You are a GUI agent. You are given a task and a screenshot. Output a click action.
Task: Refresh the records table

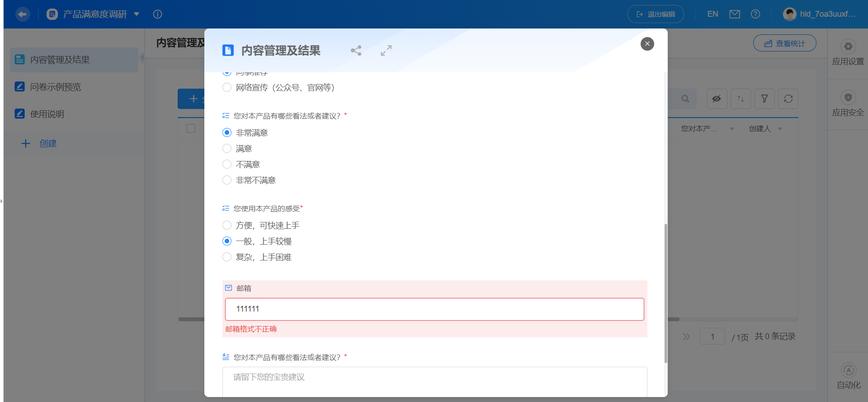click(788, 99)
